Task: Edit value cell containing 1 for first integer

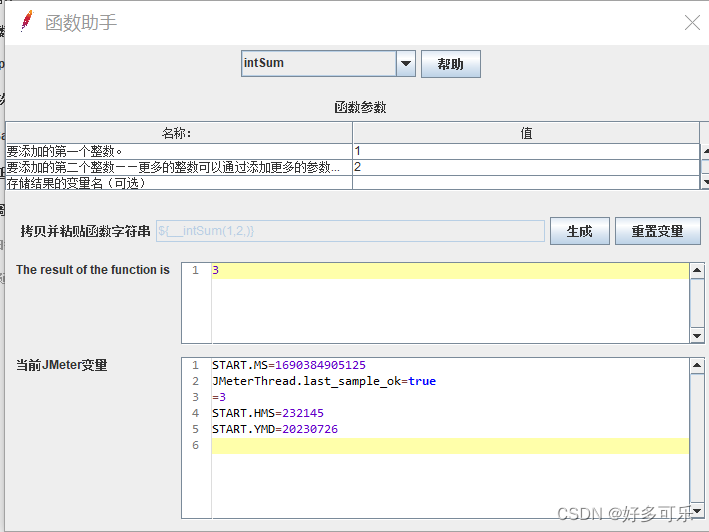Action: 526,151
